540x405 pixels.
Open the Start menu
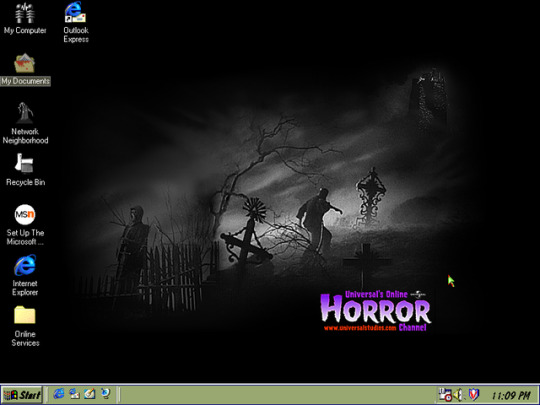click(22, 395)
